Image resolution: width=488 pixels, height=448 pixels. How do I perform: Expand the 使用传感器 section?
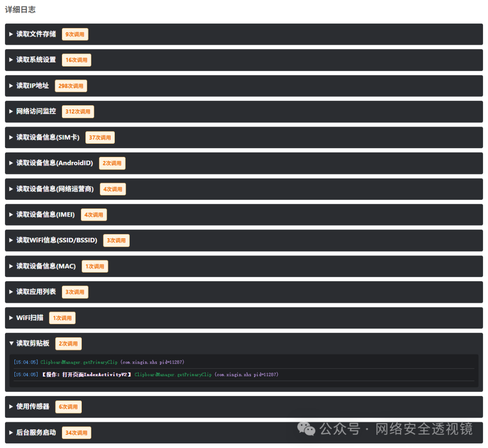[244, 406]
